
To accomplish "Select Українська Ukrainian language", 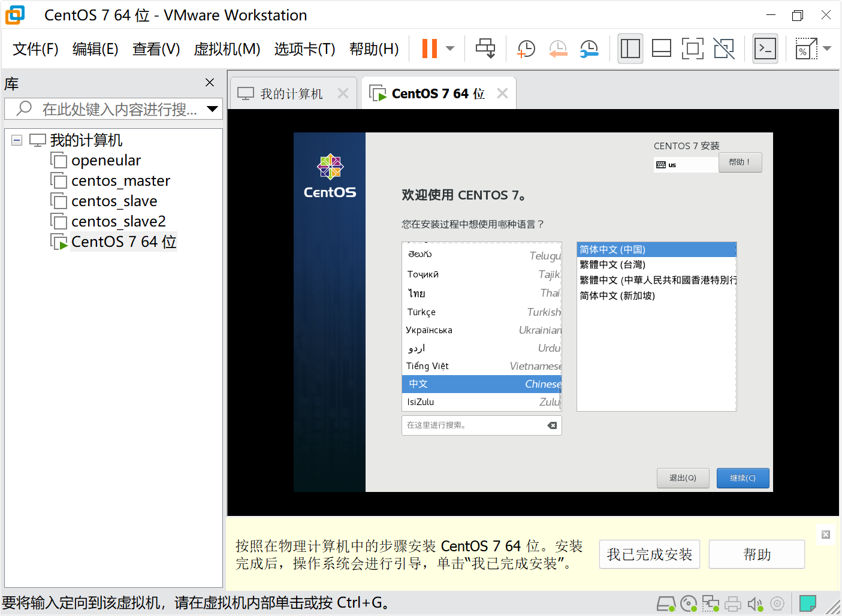I will 482,330.
